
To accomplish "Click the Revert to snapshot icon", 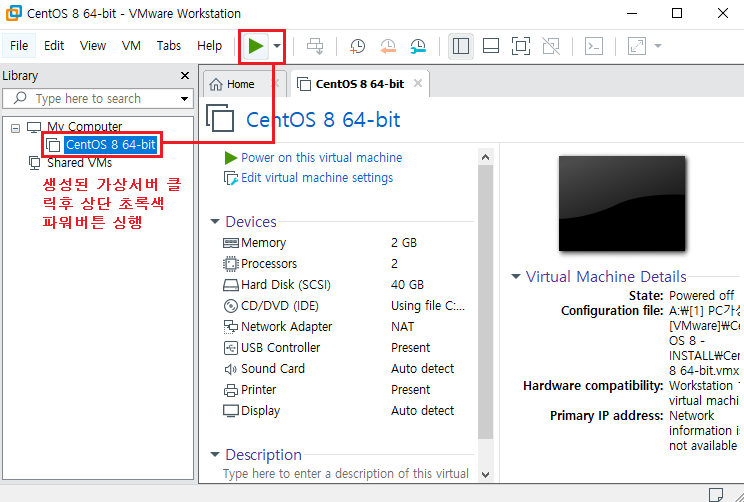I will pyautogui.click(x=388, y=46).
